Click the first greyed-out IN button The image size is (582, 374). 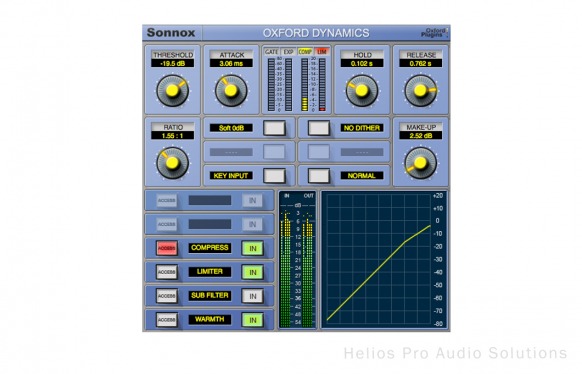pyautogui.click(x=253, y=201)
